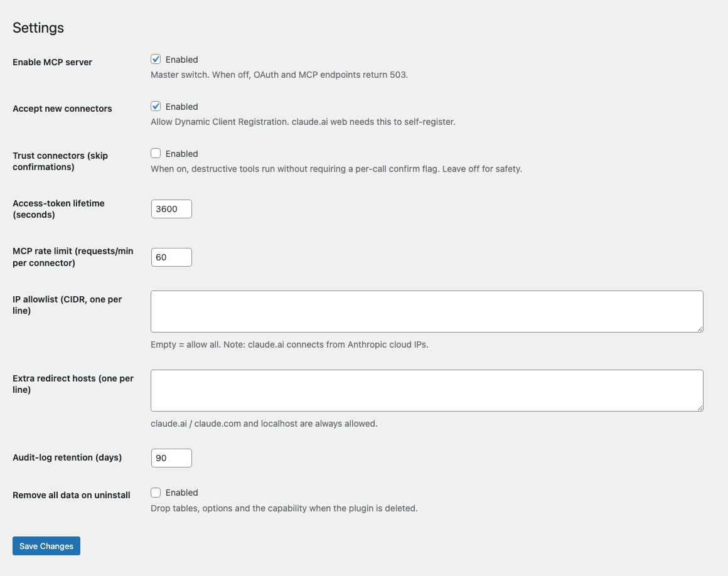Click the Remove all data on uninstall label
This screenshot has width=728, height=576.
(x=72, y=495)
